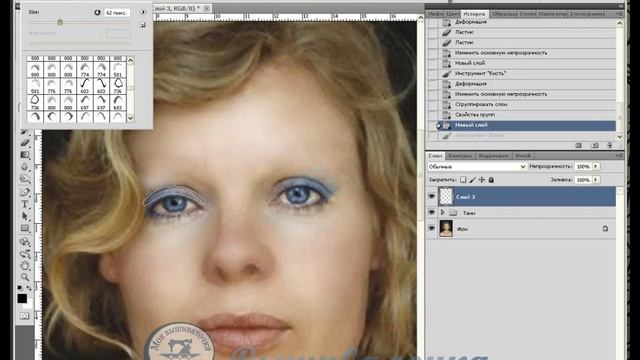The height and width of the screenshot is (360, 640).
Task: Click the opacity 100% value field
Action: coord(583,167)
